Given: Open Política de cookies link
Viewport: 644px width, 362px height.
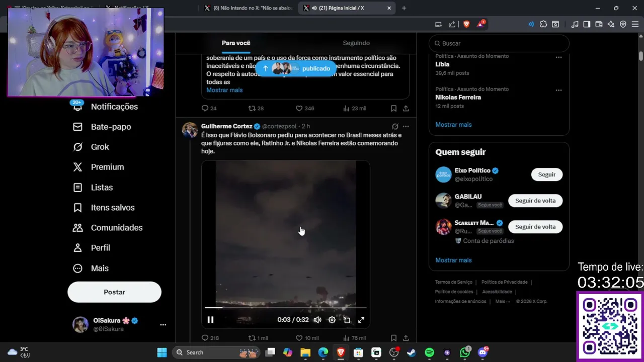Looking at the screenshot, I should pyautogui.click(x=454, y=292).
